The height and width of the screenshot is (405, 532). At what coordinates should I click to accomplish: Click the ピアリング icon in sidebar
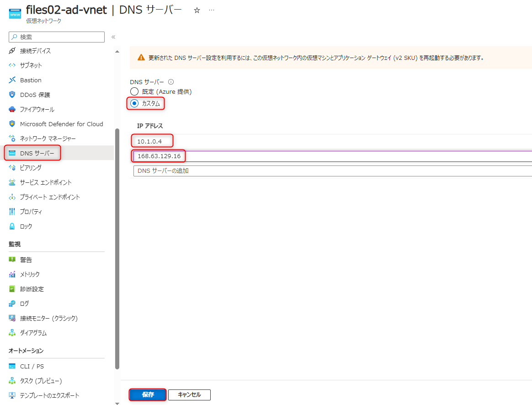tap(12, 168)
